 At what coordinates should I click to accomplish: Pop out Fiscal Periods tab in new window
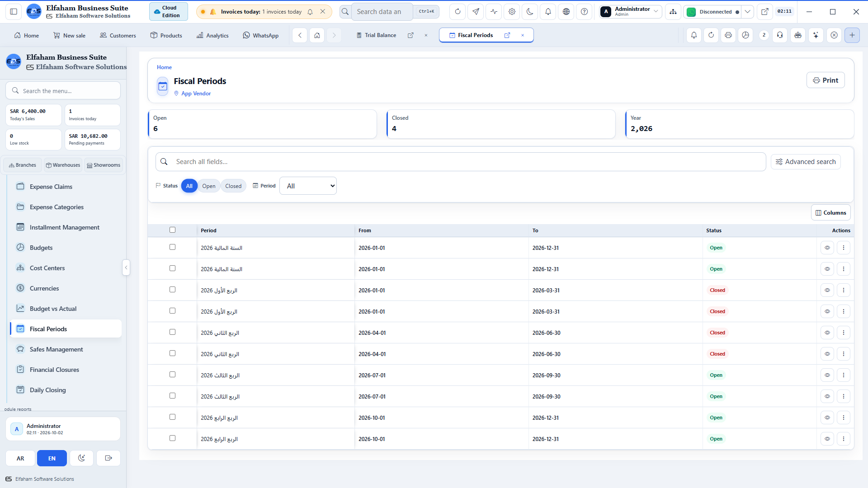coord(507,35)
